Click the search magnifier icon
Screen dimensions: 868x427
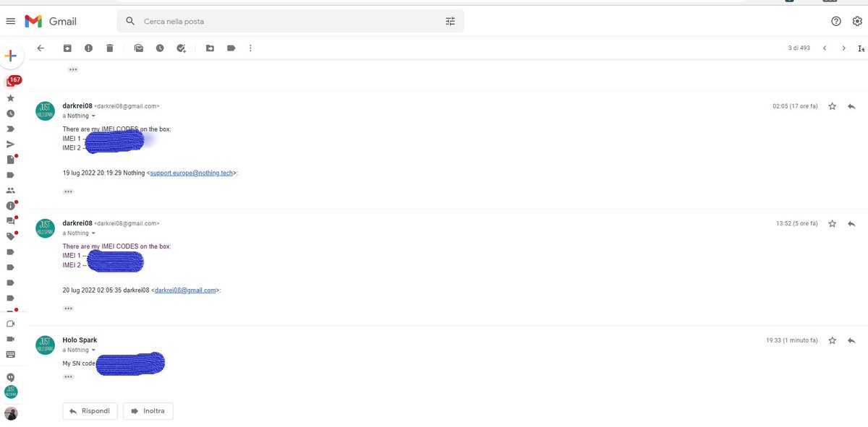click(x=130, y=22)
